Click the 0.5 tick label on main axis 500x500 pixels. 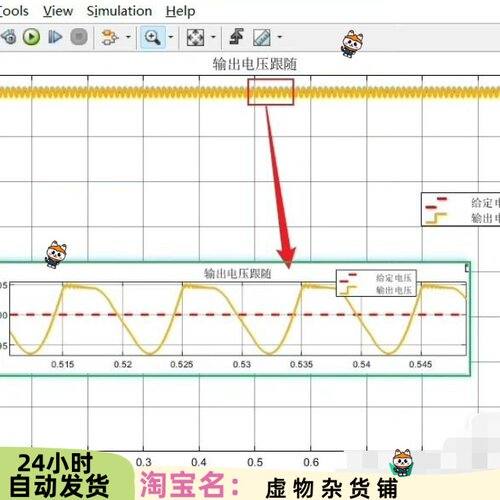[x=255, y=462]
